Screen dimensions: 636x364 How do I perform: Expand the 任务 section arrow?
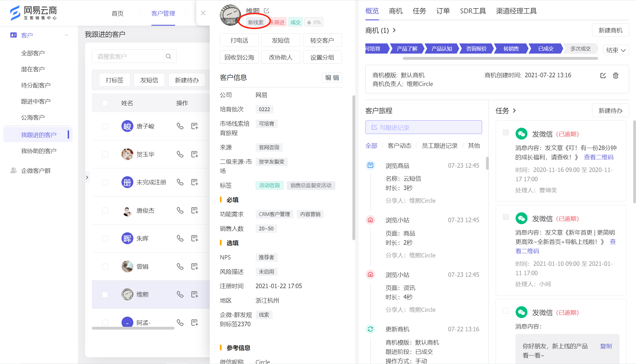tap(514, 111)
